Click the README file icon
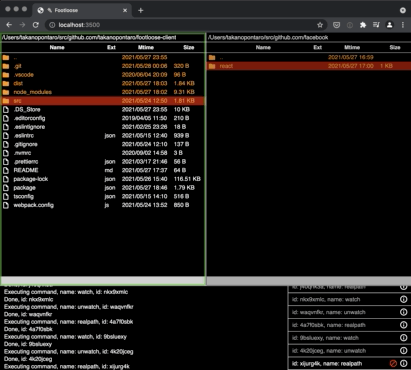The height and width of the screenshot is (370, 411). (6, 170)
